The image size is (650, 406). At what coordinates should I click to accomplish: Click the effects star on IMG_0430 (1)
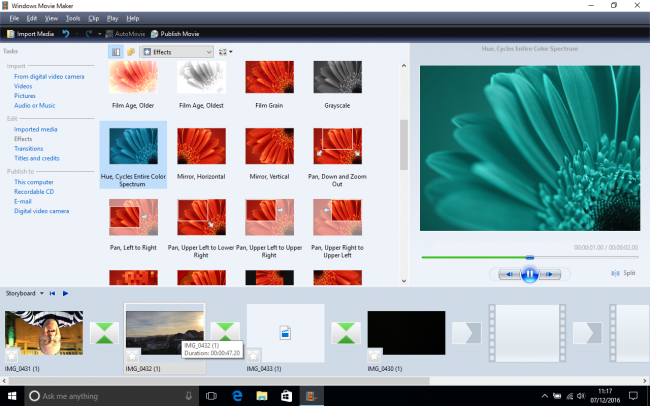click(x=374, y=356)
